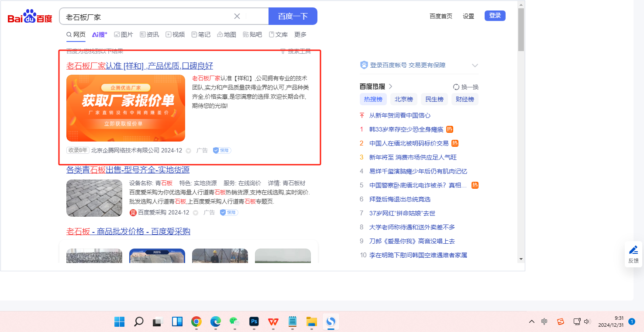This screenshot has height=332, width=644.
Task: Toggle volume via the speaker tray icon
Action: 587,322
